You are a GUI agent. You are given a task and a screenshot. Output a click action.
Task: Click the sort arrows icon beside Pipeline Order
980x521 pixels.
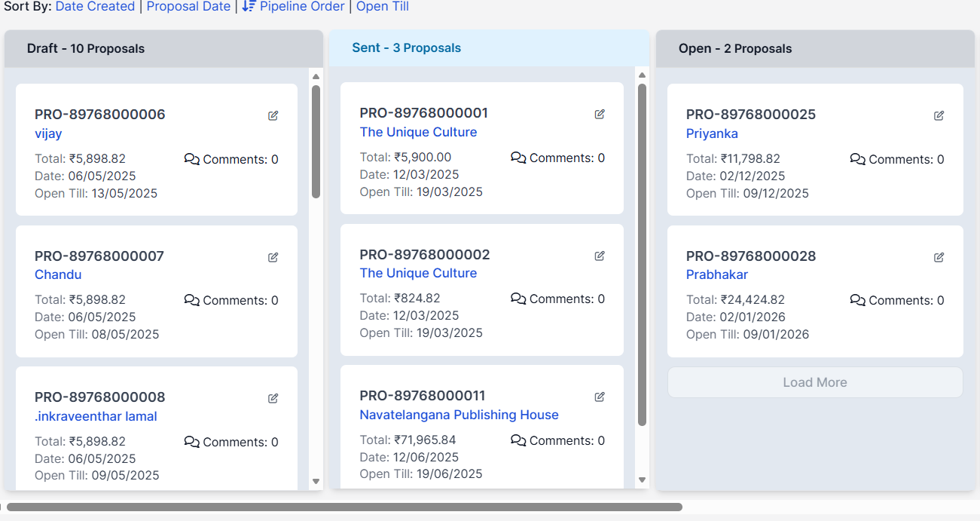[249, 6]
